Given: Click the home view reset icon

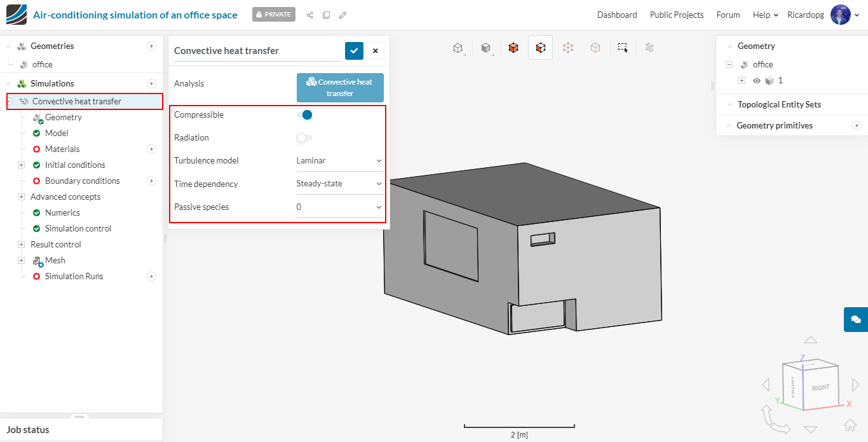Looking at the screenshot, I should coord(850,425).
